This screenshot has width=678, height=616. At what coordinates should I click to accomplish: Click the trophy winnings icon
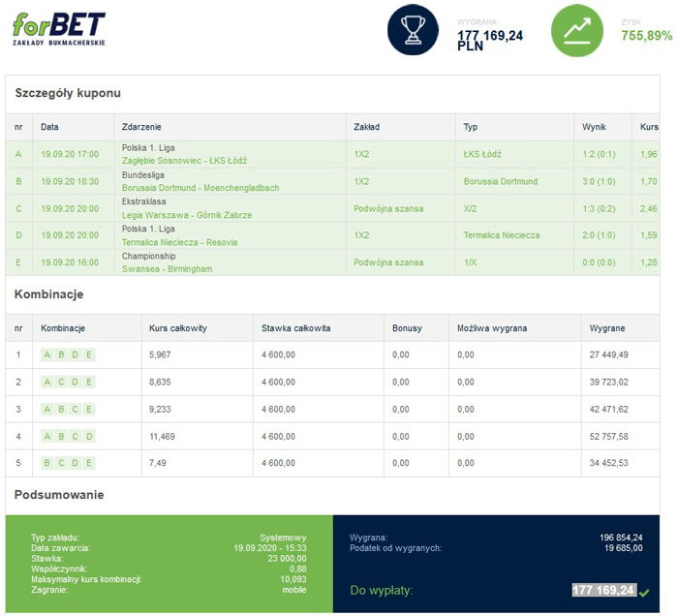[x=414, y=30]
